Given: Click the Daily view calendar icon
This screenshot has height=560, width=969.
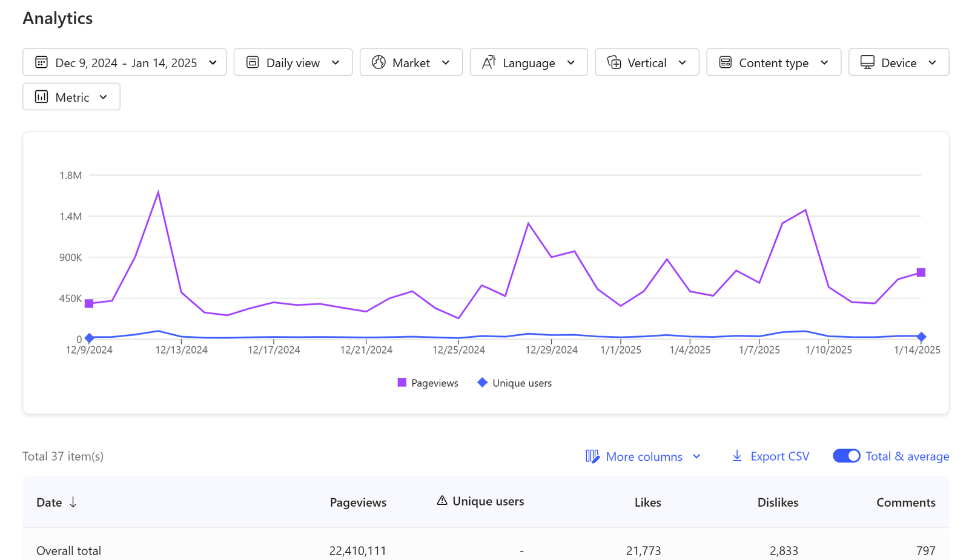Looking at the screenshot, I should tap(253, 62).
